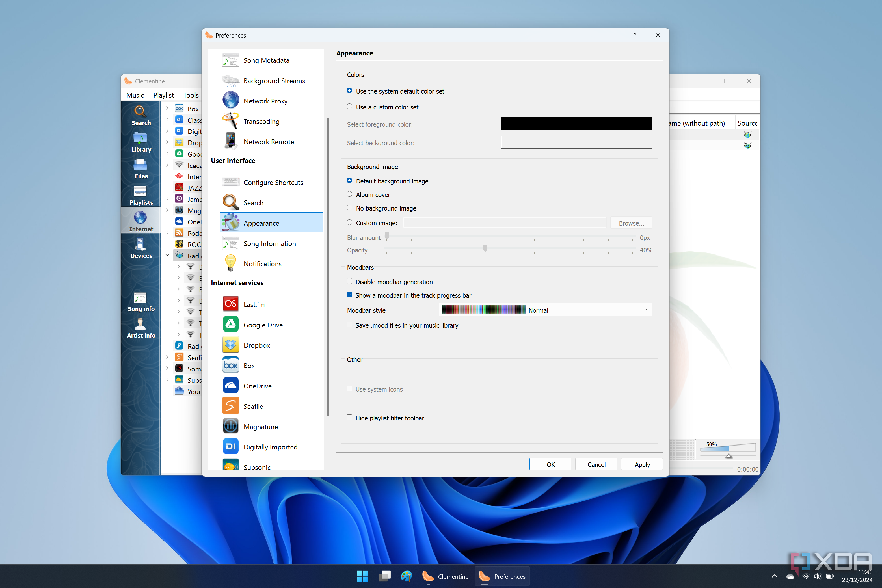Select Background Streams settings icon
This screenshot has height=588, width=882.
[x=230, y=81]
